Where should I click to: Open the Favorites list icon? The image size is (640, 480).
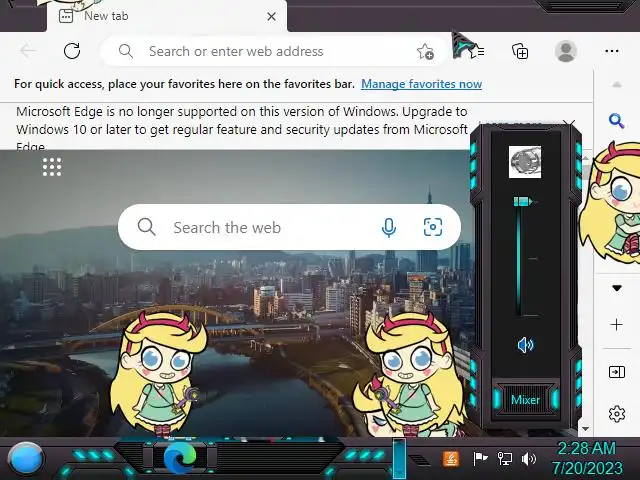476,51
